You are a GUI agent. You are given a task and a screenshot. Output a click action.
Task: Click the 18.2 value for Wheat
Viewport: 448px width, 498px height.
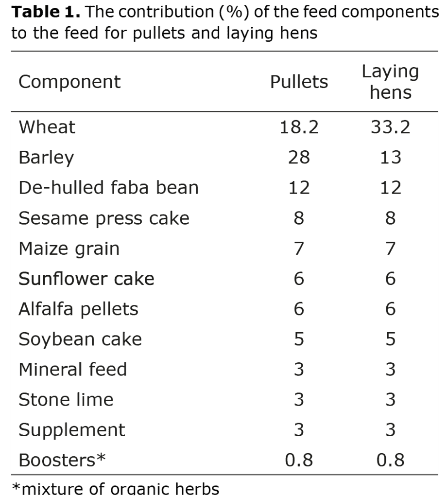(299, 127)
